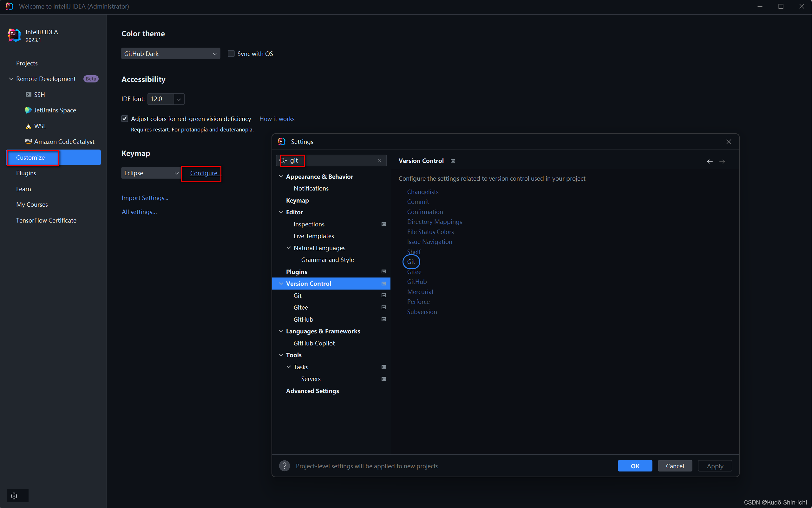
Task: Click project-level icon on Inspections row
Action: pyautogui.click(x=383, y=224)
